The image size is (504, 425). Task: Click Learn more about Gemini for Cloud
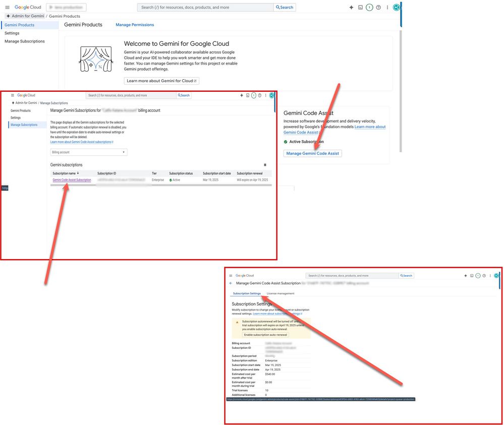click(161, 81)
